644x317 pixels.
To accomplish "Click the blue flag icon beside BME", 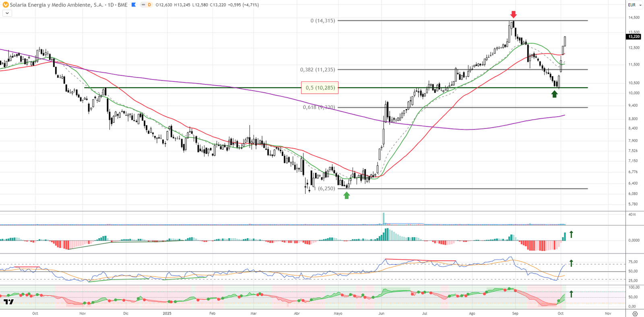I will point(134,5).
